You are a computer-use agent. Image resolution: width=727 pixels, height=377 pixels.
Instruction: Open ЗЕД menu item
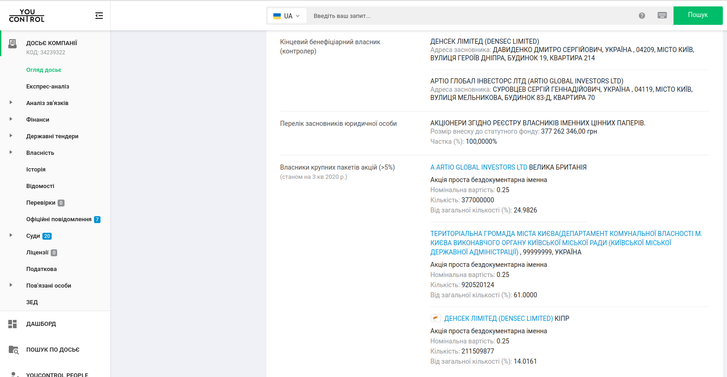click(x=32, y=302)
